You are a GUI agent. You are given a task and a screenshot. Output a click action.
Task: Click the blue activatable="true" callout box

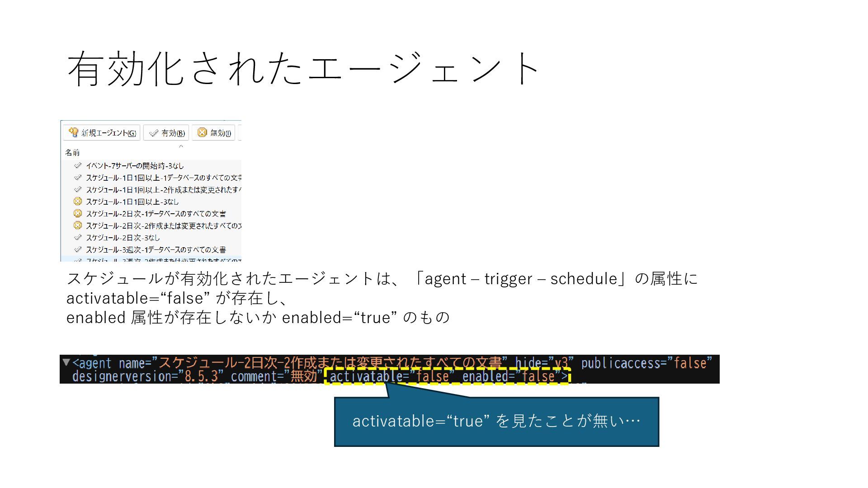(496, 422)
